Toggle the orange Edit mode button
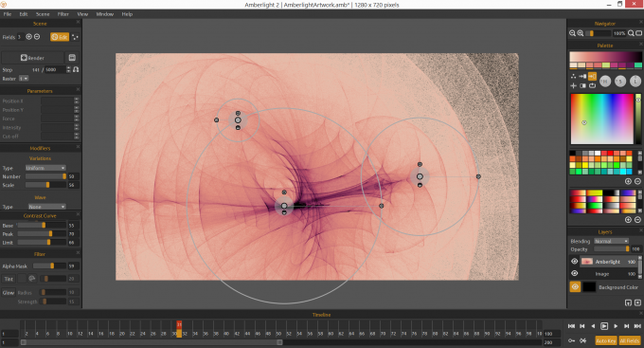 pyautogui.click(x=60, y=37)
